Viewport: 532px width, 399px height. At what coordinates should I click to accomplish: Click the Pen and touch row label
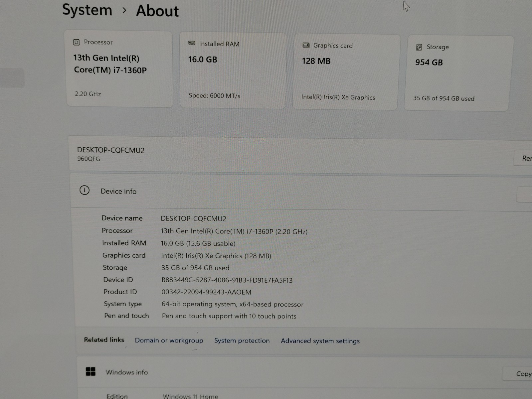click(x=126, y=316)
